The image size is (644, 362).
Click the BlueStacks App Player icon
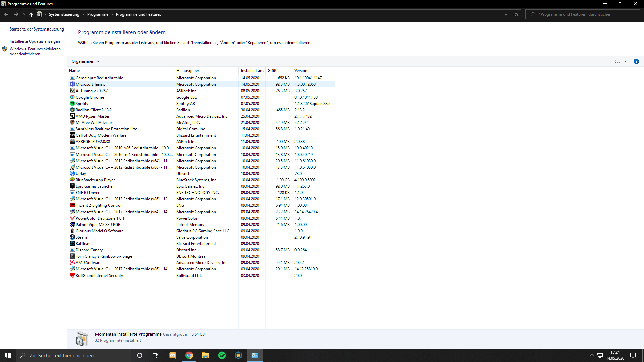point(72,180)
